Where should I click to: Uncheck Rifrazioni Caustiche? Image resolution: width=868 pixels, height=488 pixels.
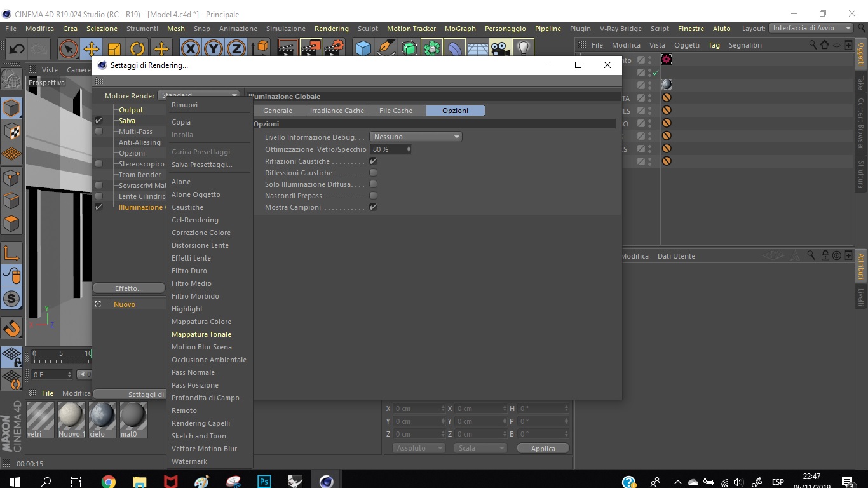pyautogui.click(x=374, y=161)
